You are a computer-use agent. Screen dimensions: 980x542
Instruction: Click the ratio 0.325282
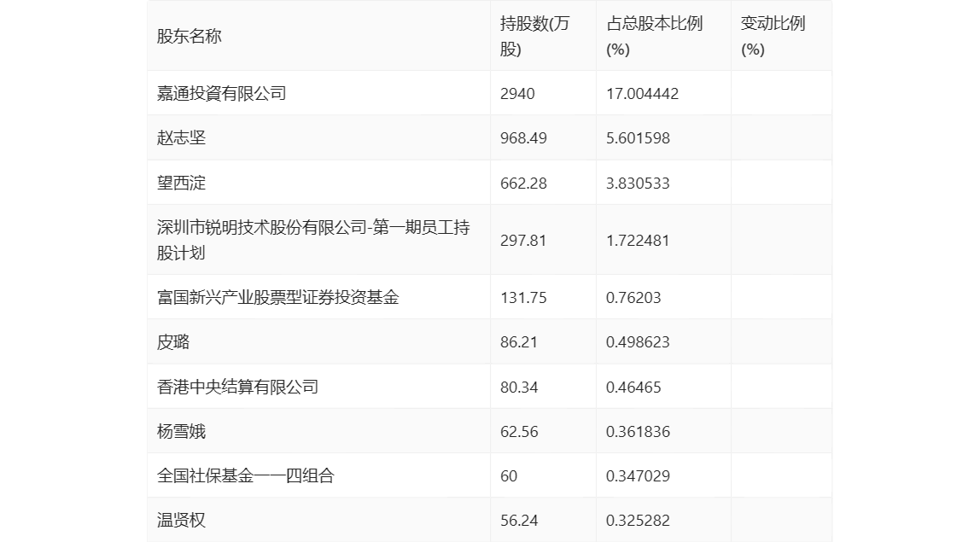tap(638, 520)
